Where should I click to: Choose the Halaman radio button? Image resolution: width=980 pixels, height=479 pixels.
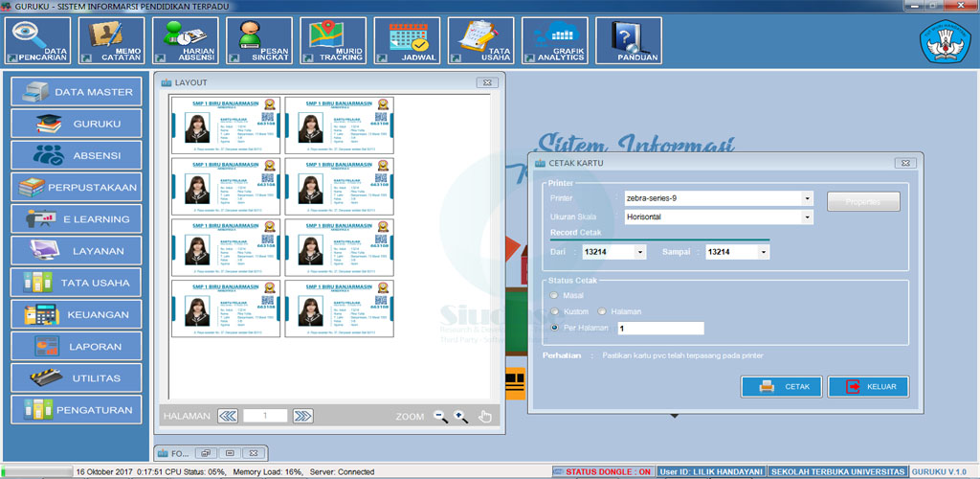(602, 311)
